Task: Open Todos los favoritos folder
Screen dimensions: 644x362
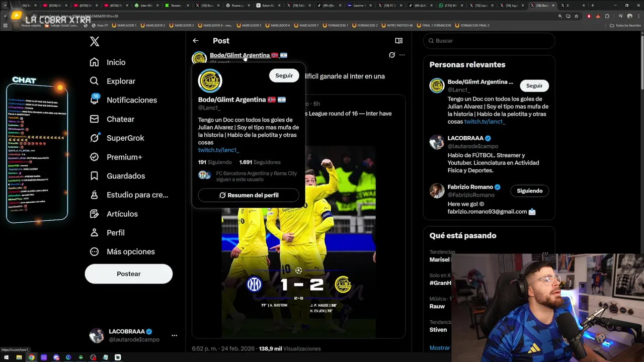Action: tap(625, 25)
